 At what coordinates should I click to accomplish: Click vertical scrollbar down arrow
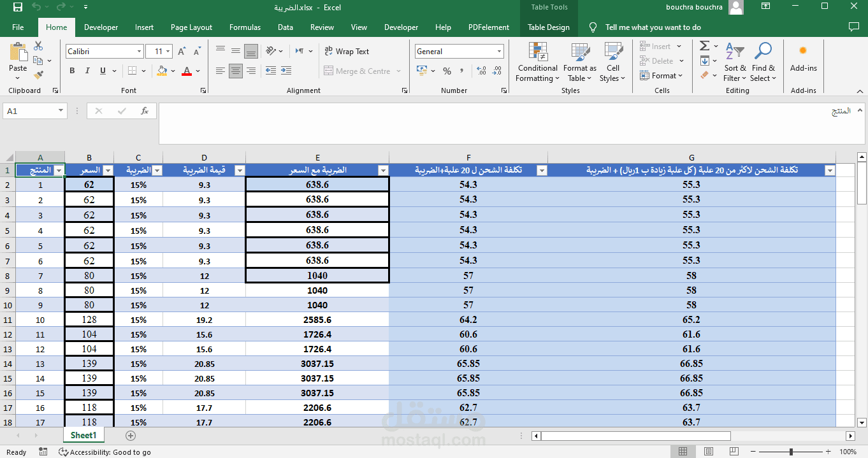click(862, 422)
